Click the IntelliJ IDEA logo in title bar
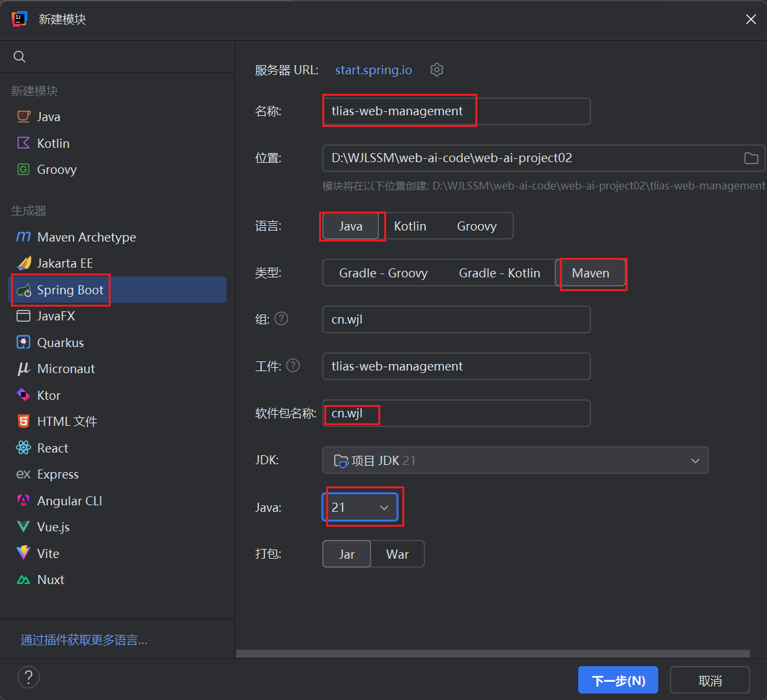The height and width of the screenshot is (700, 767). point(20,19)
